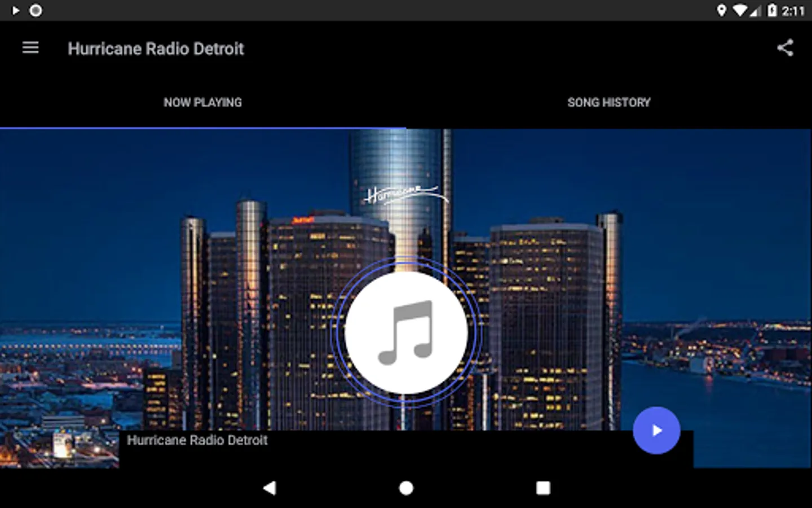Open the hamburger navigation menu

click(30, 48)
